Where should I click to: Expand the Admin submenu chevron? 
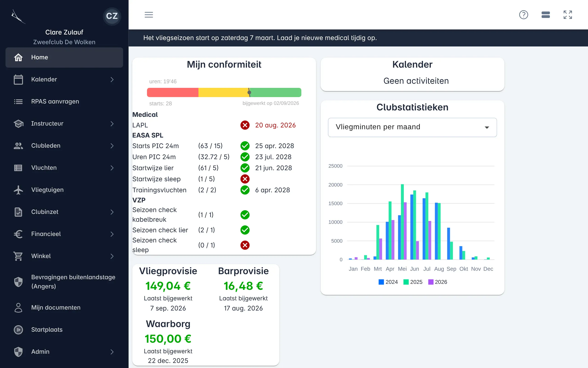112,352
